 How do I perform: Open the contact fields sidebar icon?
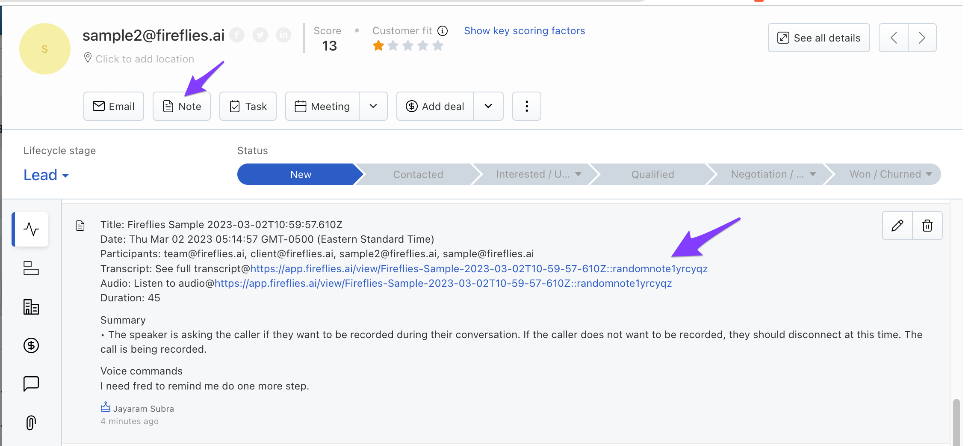(31, 268)
